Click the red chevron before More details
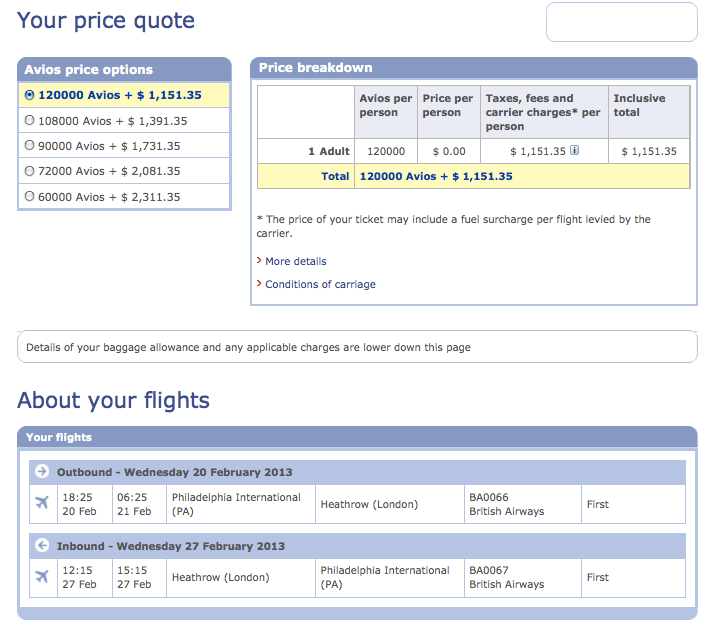 (259, 261)
